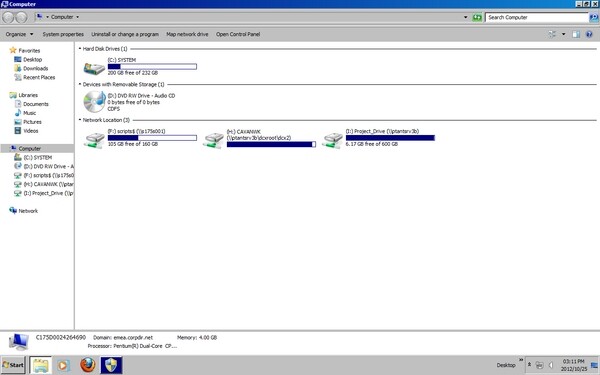Toggle the preview pane icon
This screenshot has width=600, height=375.
tap(576, 34)
